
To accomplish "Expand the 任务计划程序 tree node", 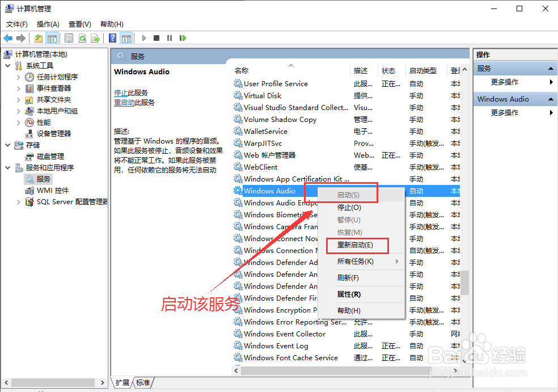I will [19, 77].
